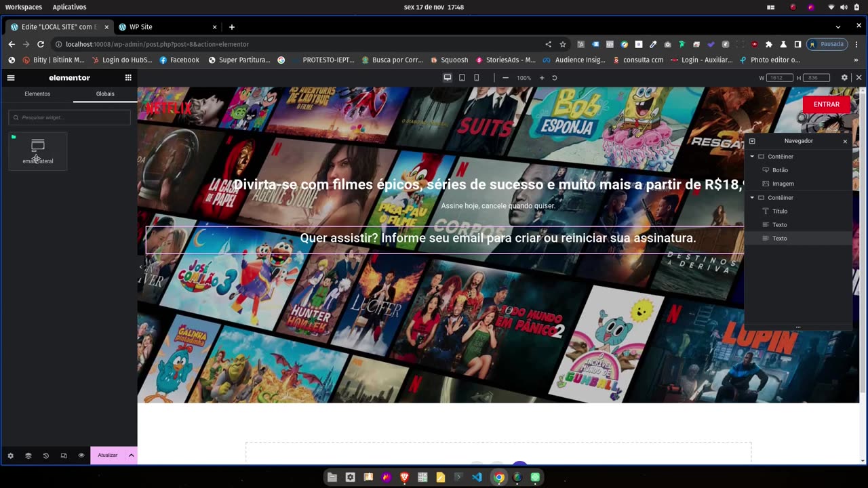This screenshot has width=868, height=488.
Task: Open responsive mode icon in footer
Action: coord(64,455)
